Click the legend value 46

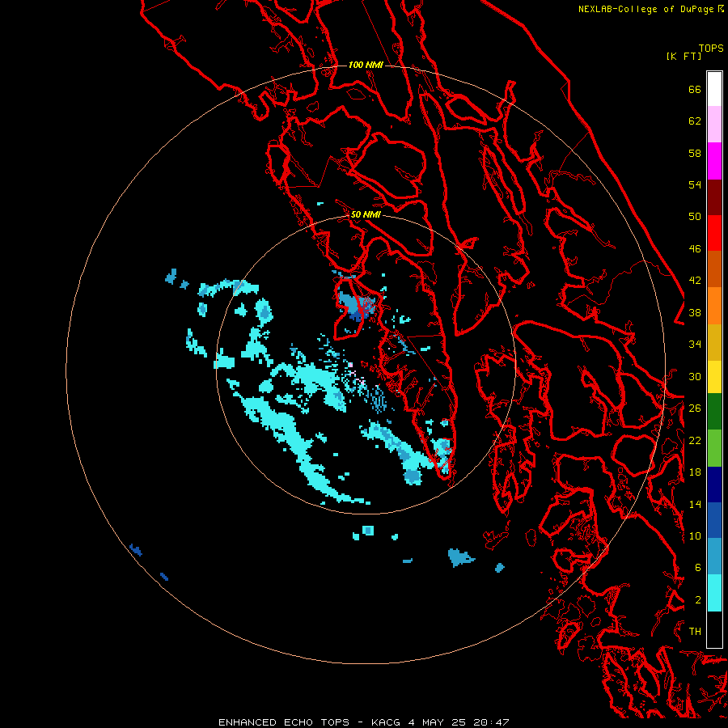695,249
